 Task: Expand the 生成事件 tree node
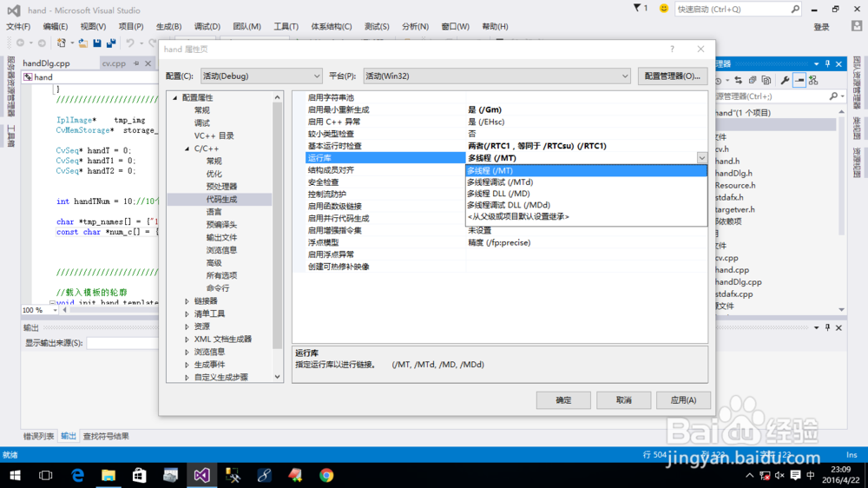pyautogui.click(x=187, y=365)
